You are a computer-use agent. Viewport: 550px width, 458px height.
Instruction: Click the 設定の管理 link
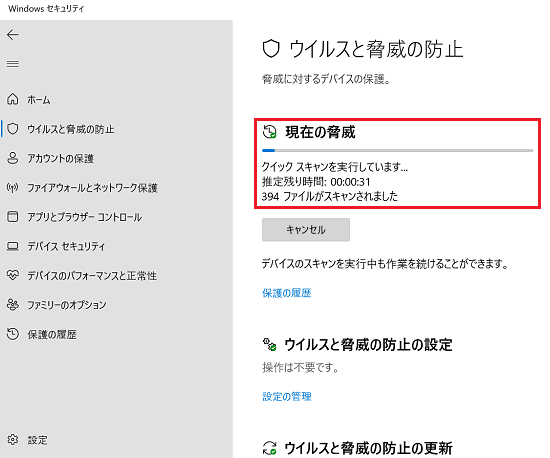[287, 396]
